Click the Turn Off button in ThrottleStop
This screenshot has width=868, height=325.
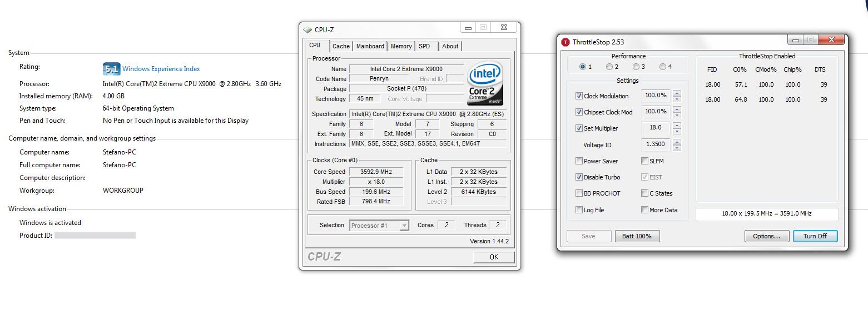click(815, 236)
